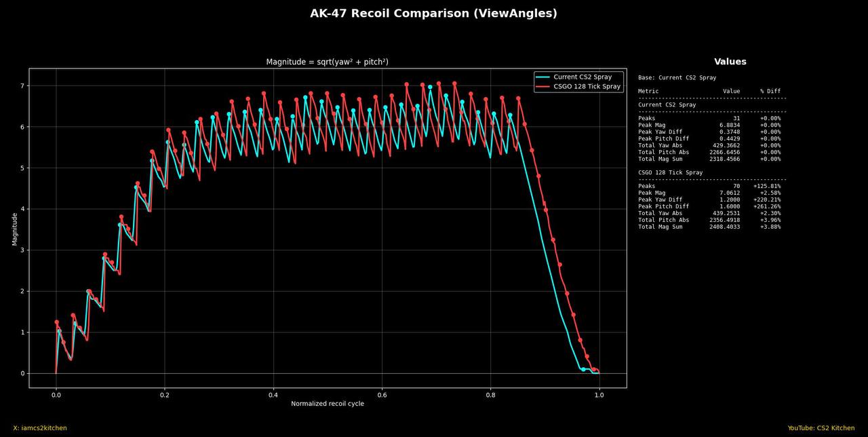
Task: Click the 'YouTube: CS2 Kitchen' credit text
Action: [821, 428]
